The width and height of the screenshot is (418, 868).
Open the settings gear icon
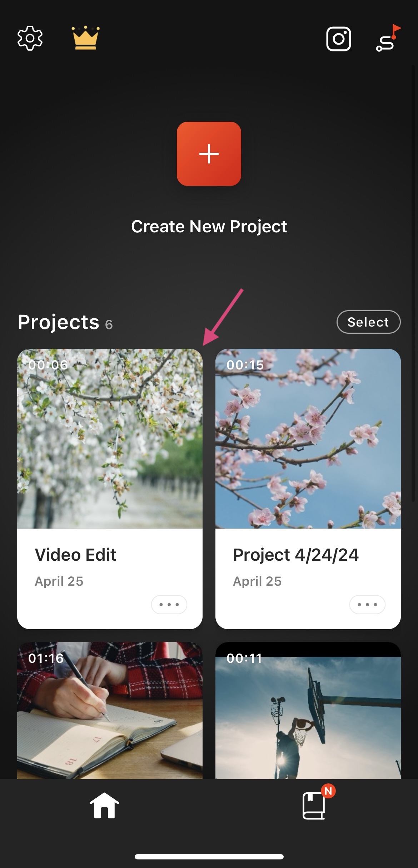(30, 38)
